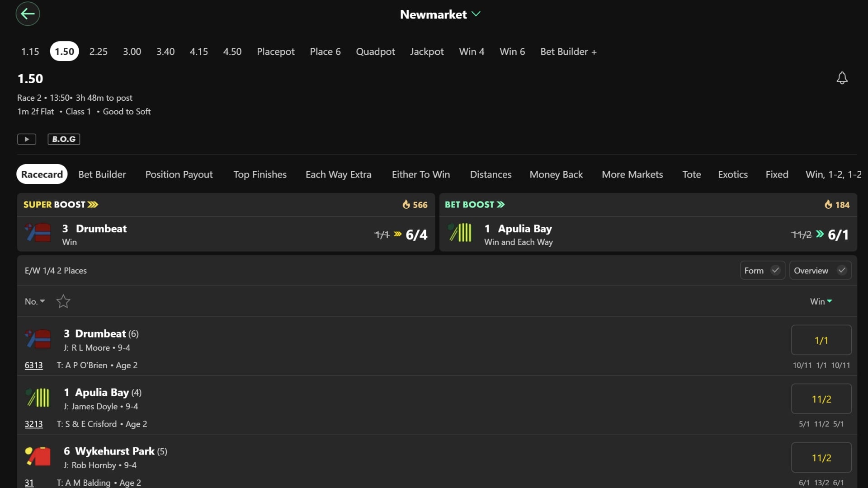The image size is (868, 488).
Task: Go back using the arrow button
Action: point(28,14)
